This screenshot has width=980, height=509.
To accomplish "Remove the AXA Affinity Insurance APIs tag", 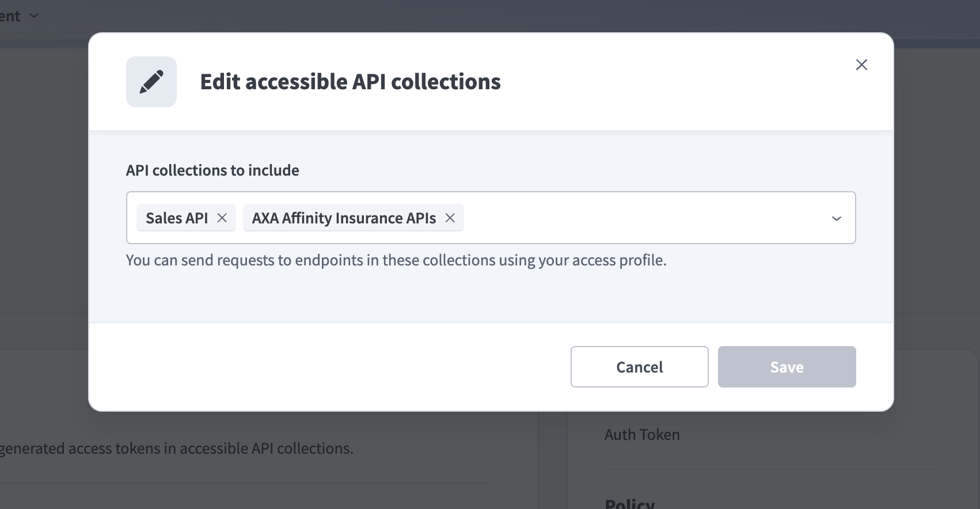I will pyautogui.click(x=450, y=218).
